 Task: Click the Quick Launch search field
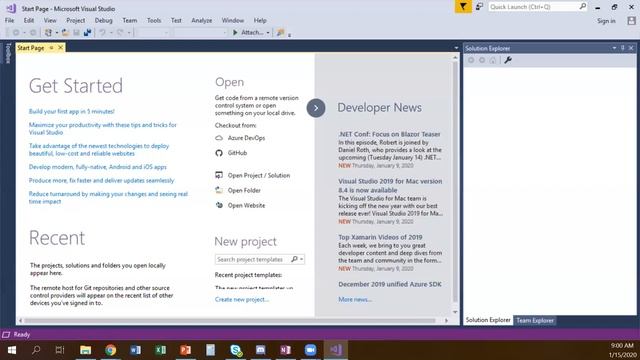pyautogui.click(x=533, y=7)
